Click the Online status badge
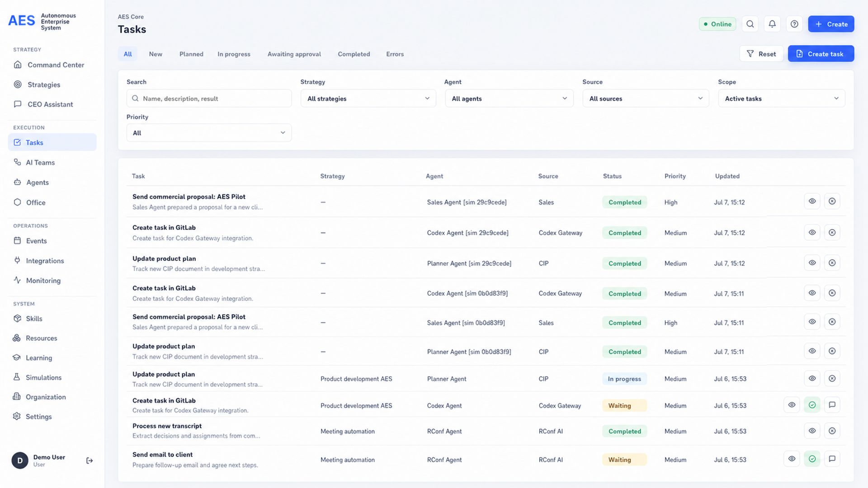 [717, 24]
